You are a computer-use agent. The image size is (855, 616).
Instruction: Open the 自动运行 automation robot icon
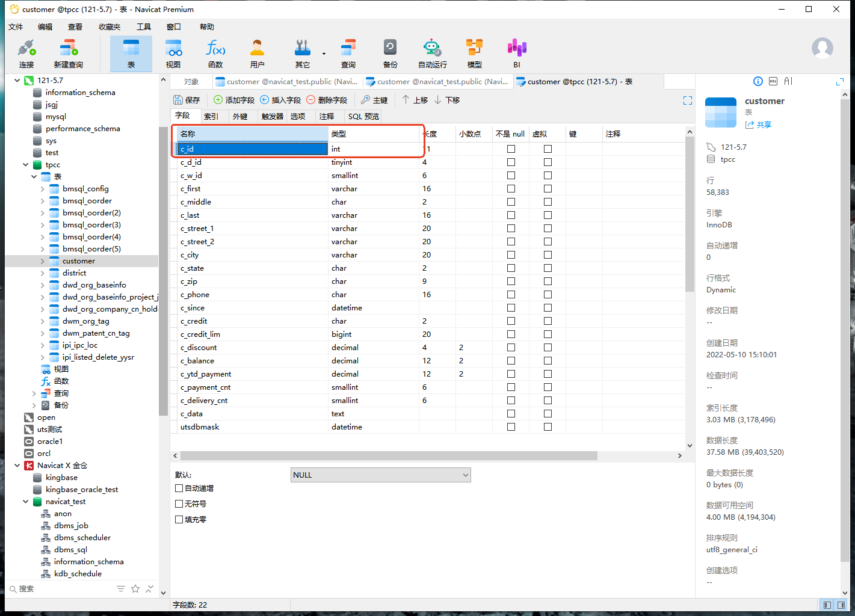(x=433, y=54)
